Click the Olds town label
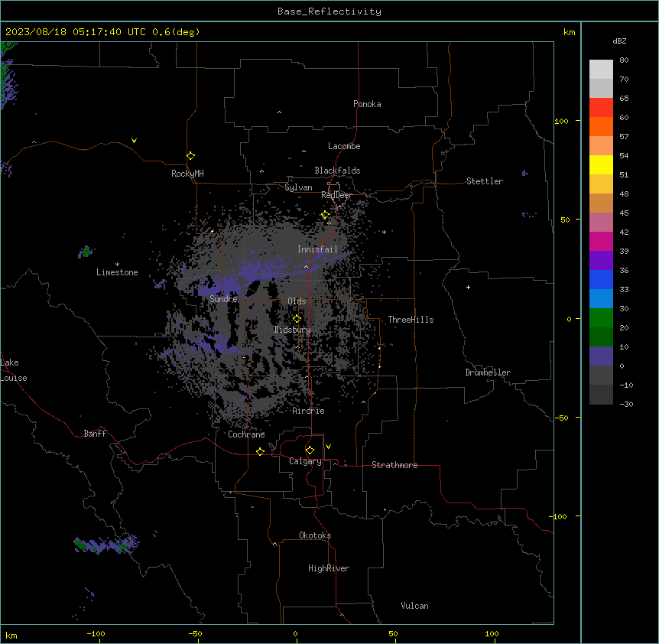Screen dimensions: 659x644 click(x=297, y=301)
